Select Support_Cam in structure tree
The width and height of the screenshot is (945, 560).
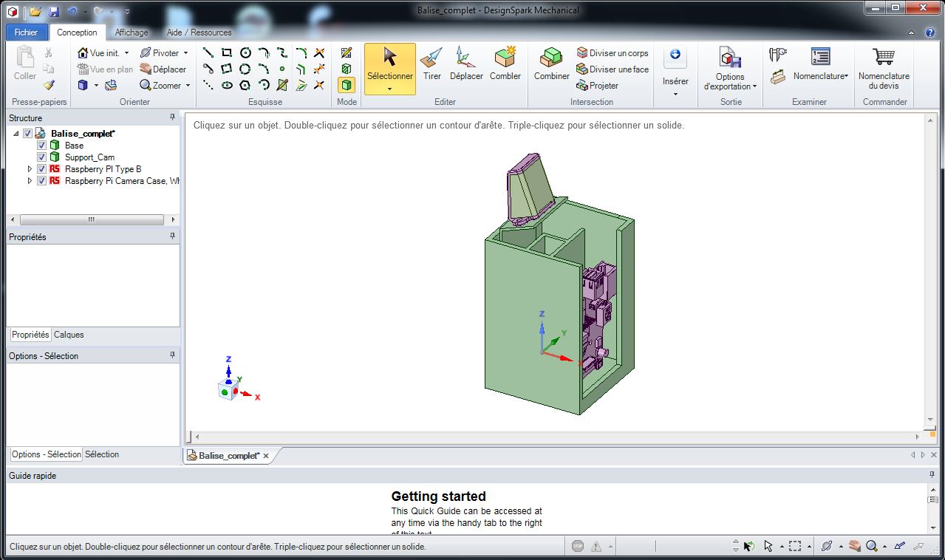[89, 157]
